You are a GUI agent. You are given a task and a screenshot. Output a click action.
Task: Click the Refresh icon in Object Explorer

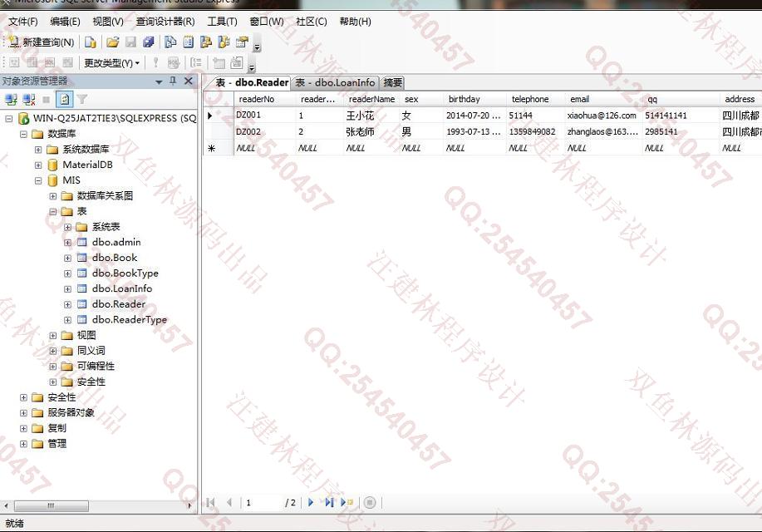click(64, 100)
